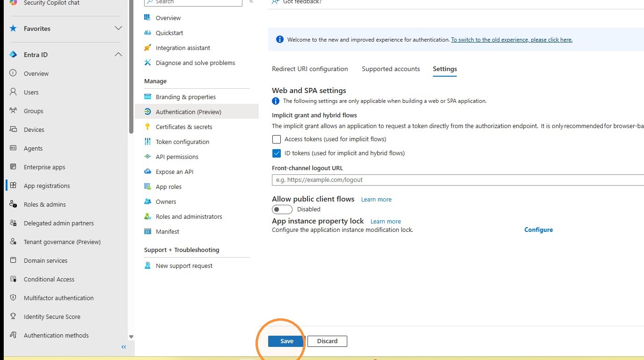This screenshot has height=360, width=644.
Task: Click the App roles grid icon
Action: point(147,187)
